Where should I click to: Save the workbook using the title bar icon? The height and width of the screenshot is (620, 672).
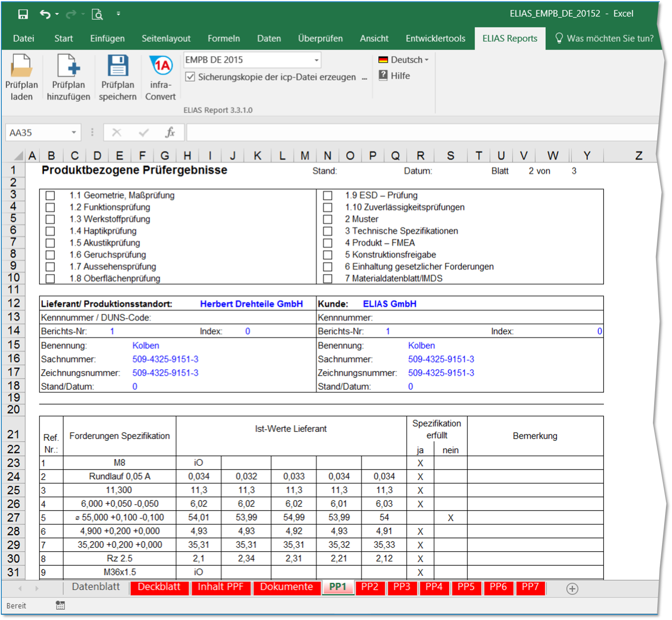click(x=23, y=14)
